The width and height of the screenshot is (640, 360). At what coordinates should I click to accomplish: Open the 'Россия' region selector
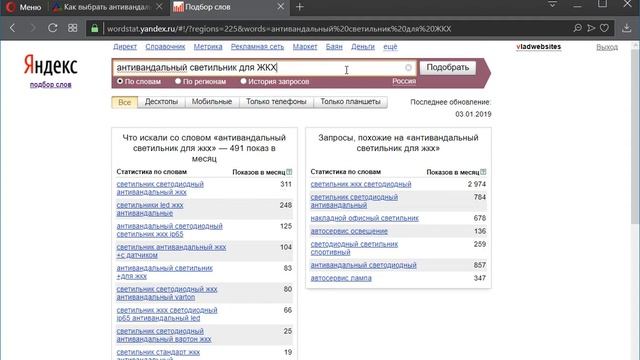pos(404,81)
